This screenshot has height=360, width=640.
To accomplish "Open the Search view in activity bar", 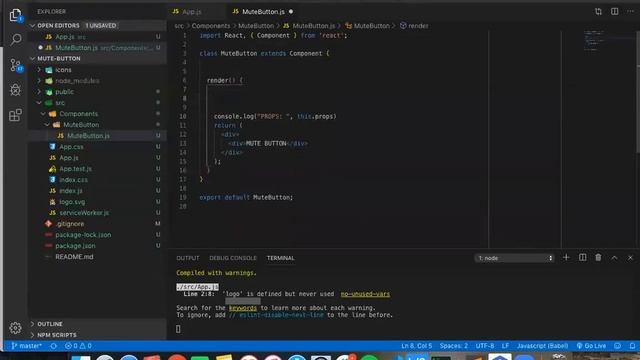I will 16,40.
